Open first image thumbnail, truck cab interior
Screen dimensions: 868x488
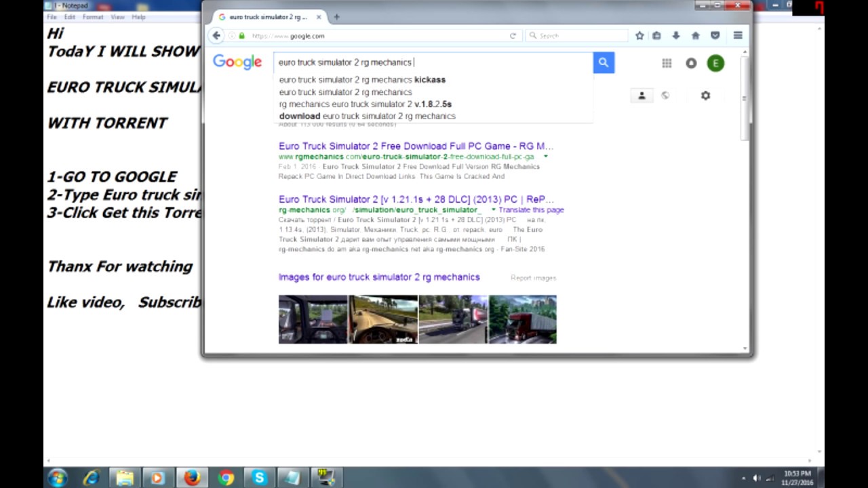(313, 319)
